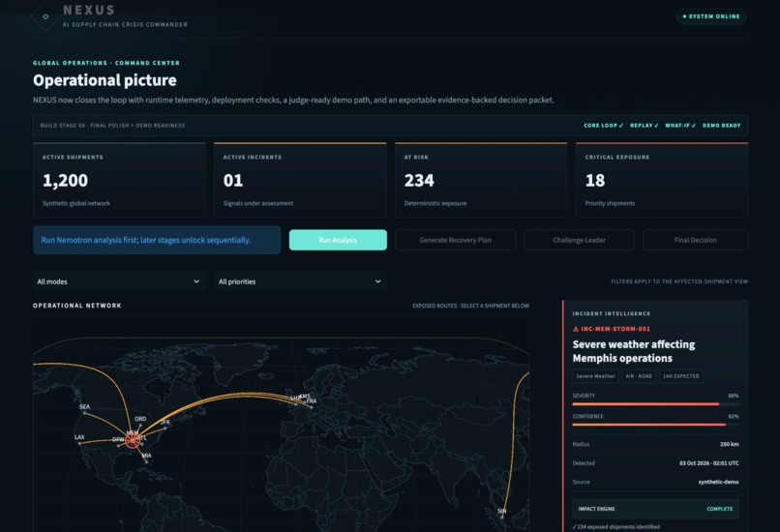Click the Source synthetic-demo value
This screenshot has height=532, width=780.
[x=718, y=482]
